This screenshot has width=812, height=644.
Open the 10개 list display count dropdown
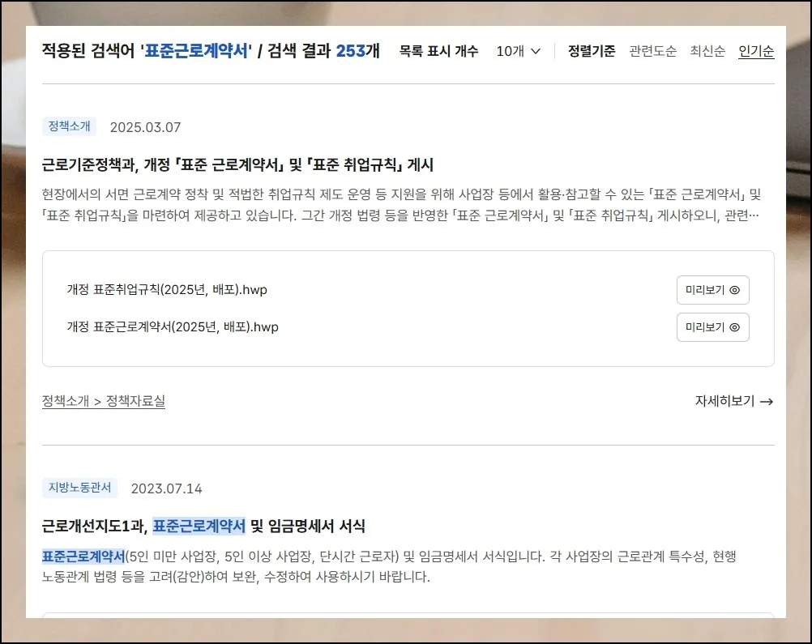(x=518, y=50)
